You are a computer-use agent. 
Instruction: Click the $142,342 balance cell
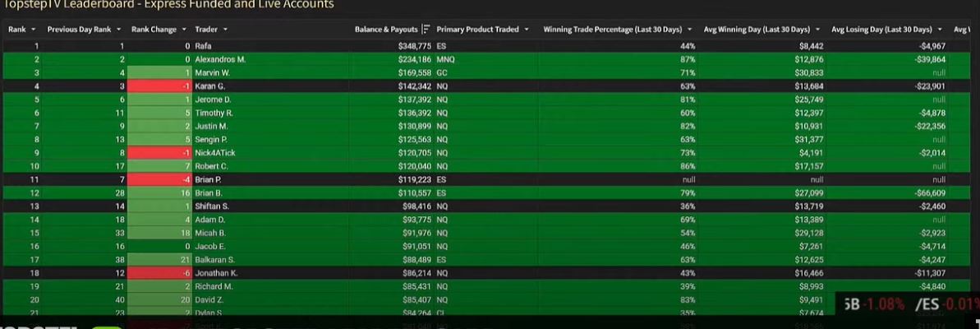pos(414,86)
